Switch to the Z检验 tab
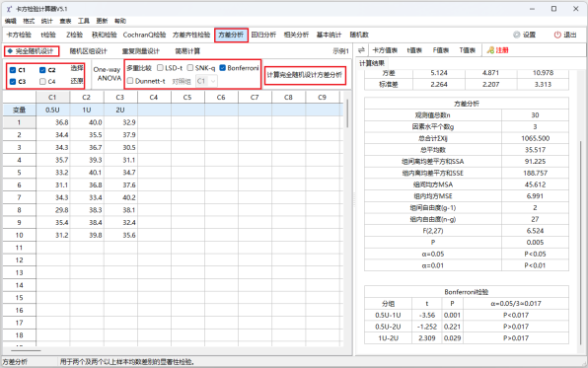 tap(74, 35)
